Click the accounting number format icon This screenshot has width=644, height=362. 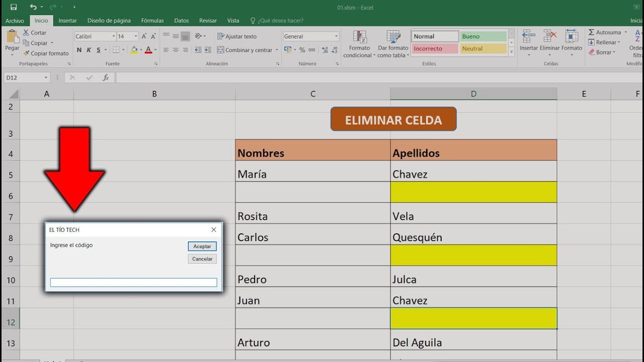288,50
